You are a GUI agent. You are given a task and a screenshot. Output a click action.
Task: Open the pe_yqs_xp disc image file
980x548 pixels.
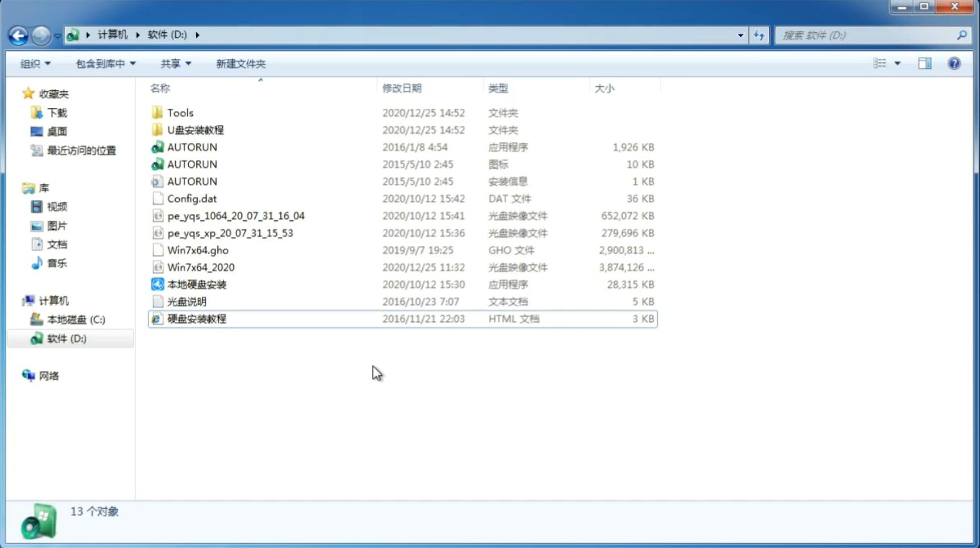[230, 233]
